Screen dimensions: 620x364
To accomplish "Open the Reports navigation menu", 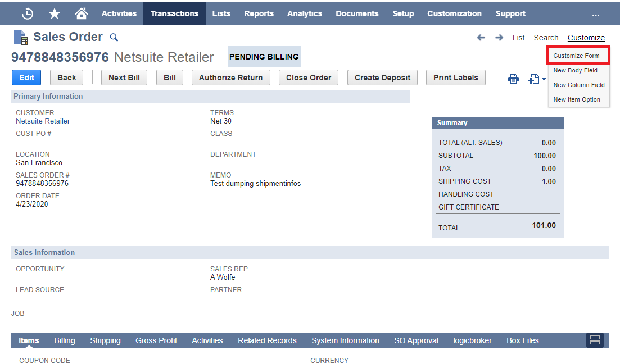I will click(x=259, y=13).
